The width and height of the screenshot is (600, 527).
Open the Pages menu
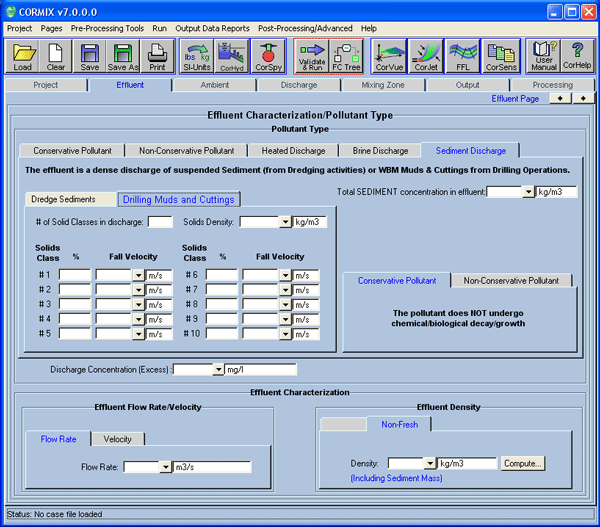(x=51, y=28)
